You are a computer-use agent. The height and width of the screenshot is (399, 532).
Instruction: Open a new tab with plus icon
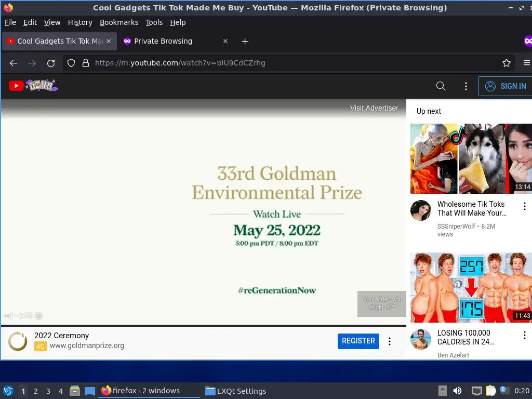click(x=245, y=42)
